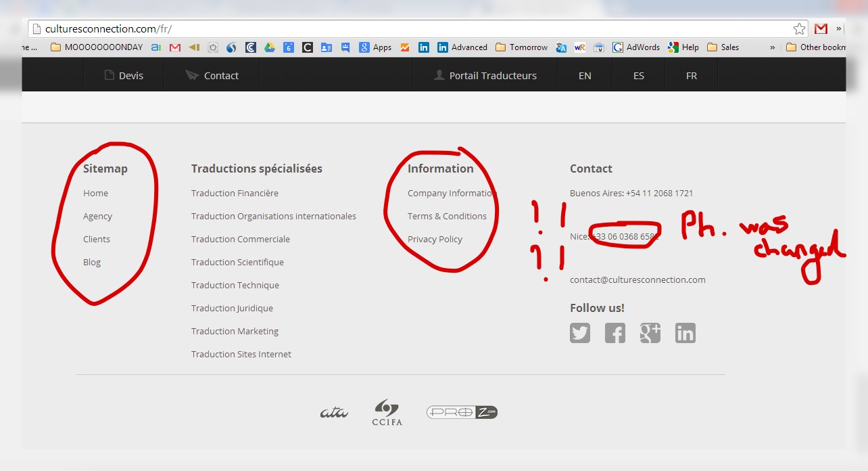Show hidden bookmarks via the chevron overflow
The image size is (868, 471).
772,47
